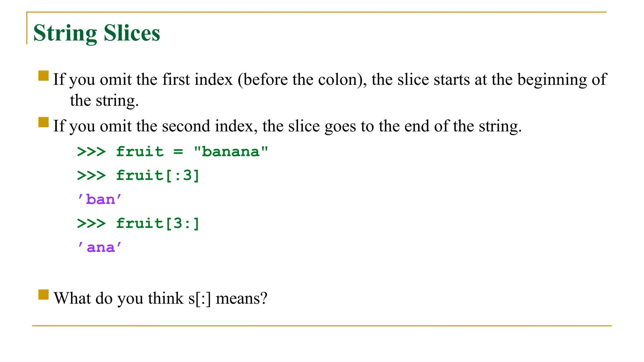Screen dimensions: 644x362
Task: Click the purple output 'ban'
Action: coord(100,200)
